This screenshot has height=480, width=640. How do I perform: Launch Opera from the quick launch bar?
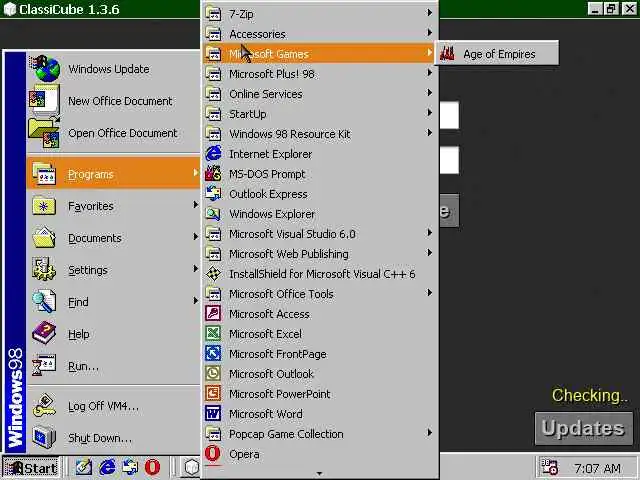(153, 468)
